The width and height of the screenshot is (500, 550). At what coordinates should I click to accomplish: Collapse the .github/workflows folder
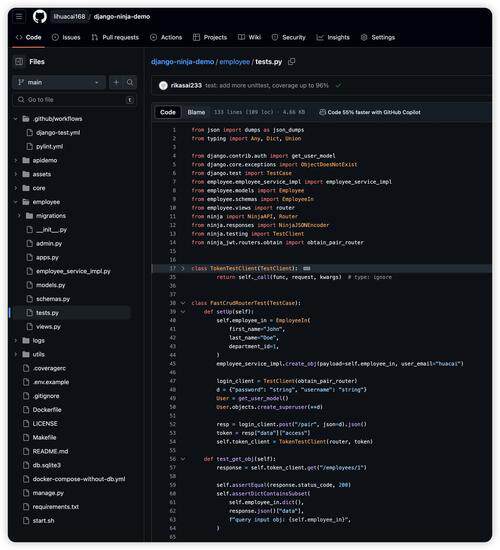(x=15, y=119)
